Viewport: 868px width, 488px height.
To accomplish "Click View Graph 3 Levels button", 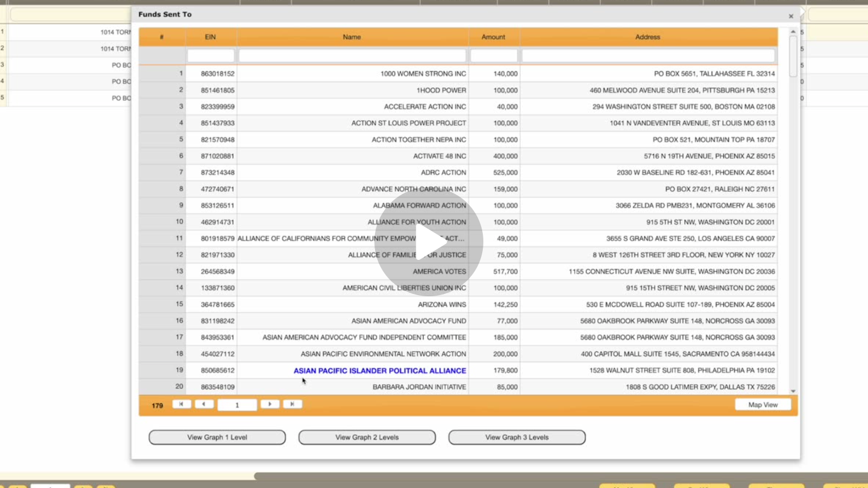I will 517,437.
